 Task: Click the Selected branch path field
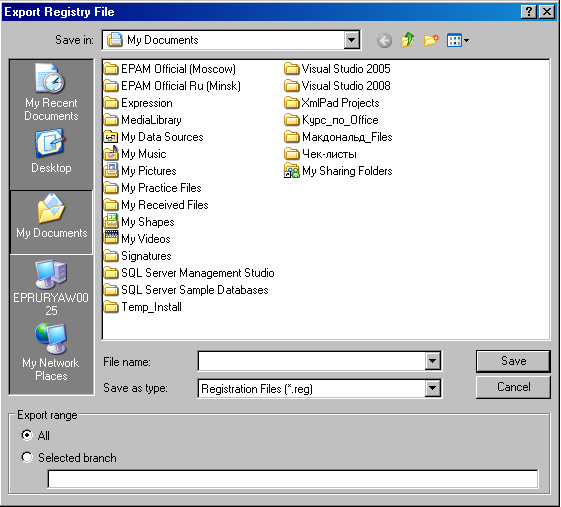[x=293, y=479]
